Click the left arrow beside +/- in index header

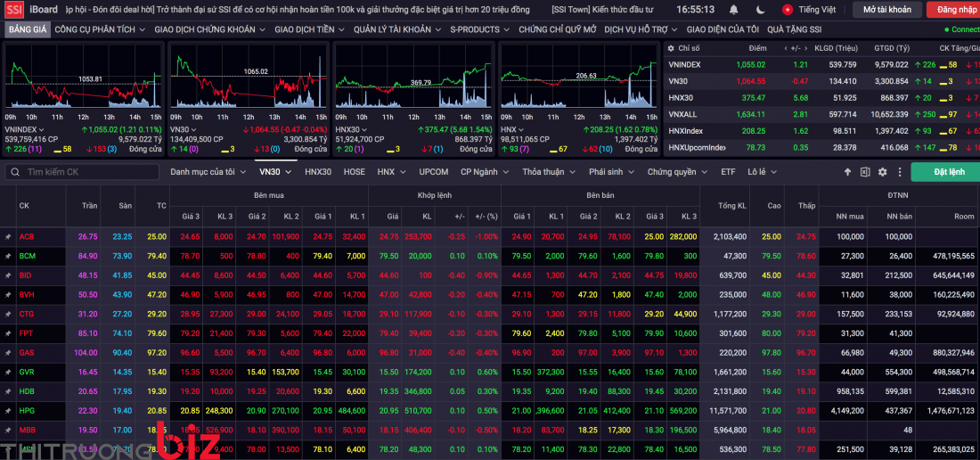tap(787, 48)
